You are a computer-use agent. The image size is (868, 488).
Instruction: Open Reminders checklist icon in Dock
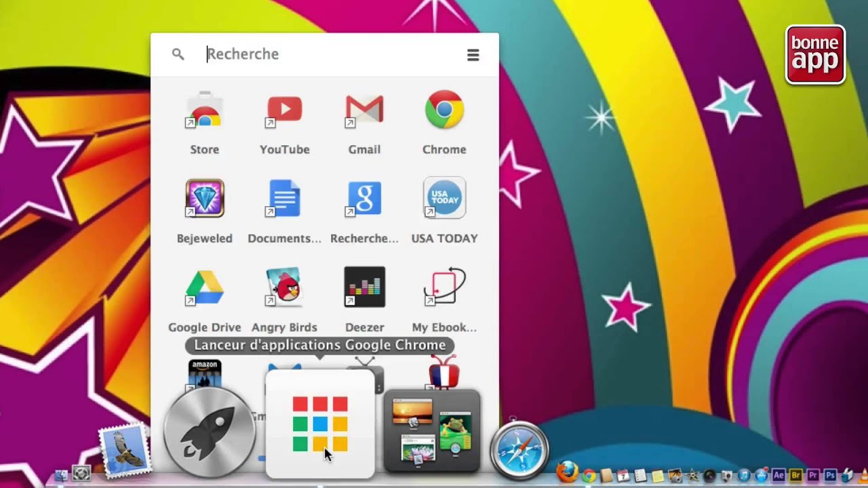click(x=641, y=476)
